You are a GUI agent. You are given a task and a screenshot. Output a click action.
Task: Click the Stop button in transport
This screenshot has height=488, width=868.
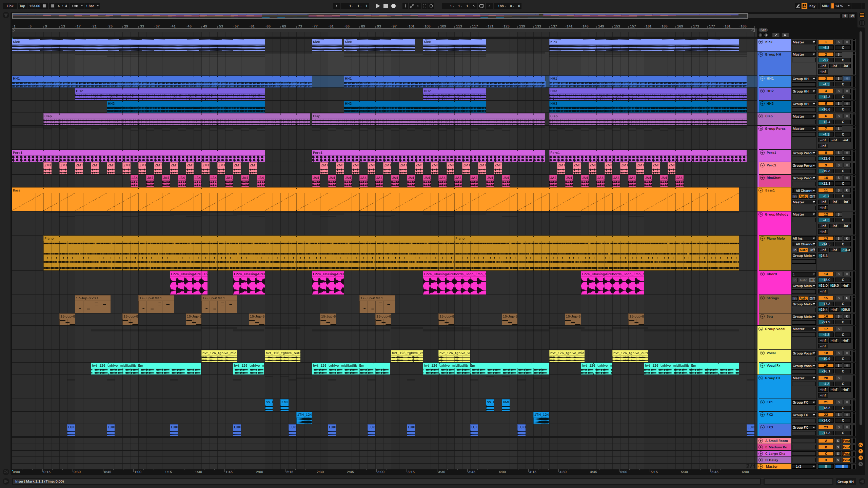click(x=386, y=6)
